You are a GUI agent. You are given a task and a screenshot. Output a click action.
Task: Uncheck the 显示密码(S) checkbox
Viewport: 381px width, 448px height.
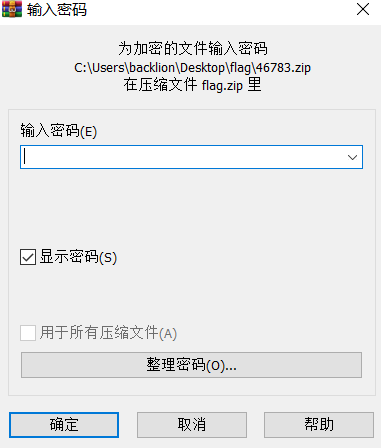(28, 257)
